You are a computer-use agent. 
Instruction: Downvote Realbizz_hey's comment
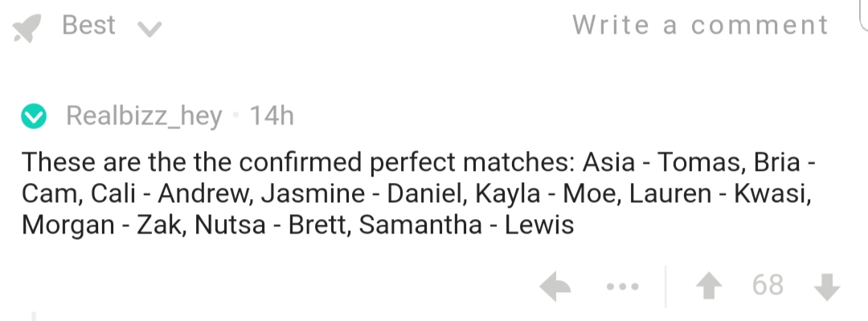(828, 286)
